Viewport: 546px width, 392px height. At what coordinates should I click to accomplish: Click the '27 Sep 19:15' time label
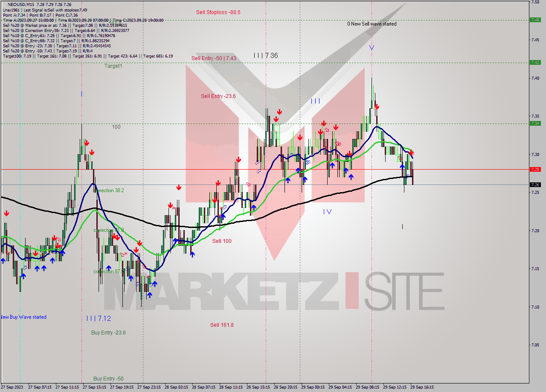click(122, 387)
